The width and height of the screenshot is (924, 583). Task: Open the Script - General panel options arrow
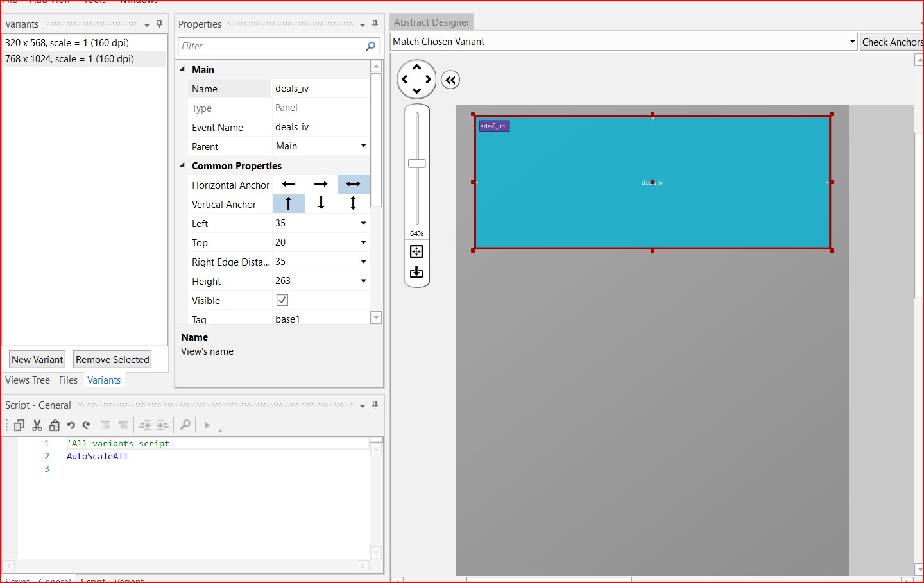[363, 405]
